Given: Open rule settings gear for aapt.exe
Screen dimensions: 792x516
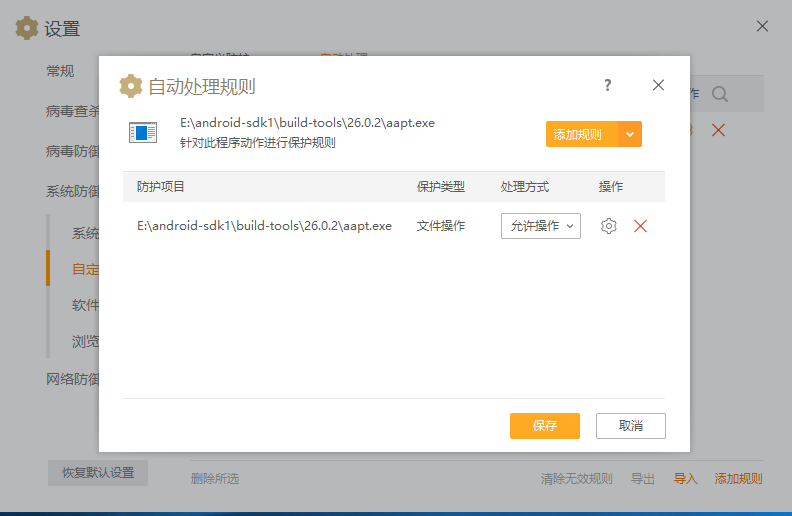Looking at the screenshot, I should coord(609,226).
